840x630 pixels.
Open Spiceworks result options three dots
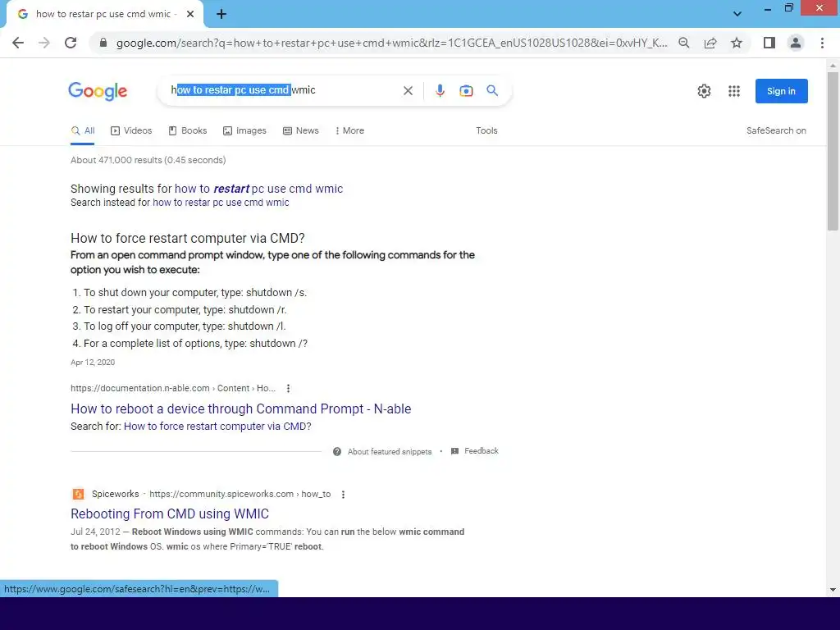344,495
